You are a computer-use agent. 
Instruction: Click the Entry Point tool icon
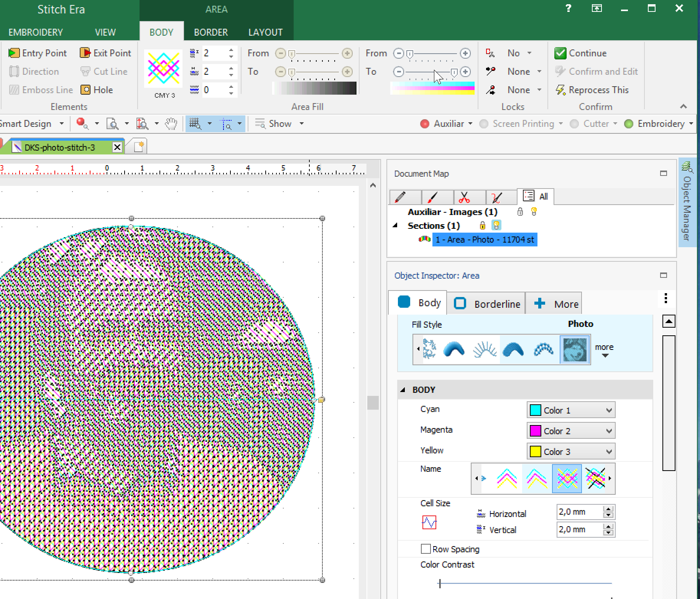pos(14,53)
